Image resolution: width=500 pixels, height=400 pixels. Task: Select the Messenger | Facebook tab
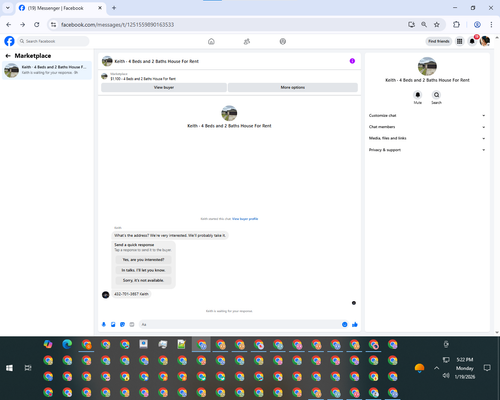click(x=61, y=8)
